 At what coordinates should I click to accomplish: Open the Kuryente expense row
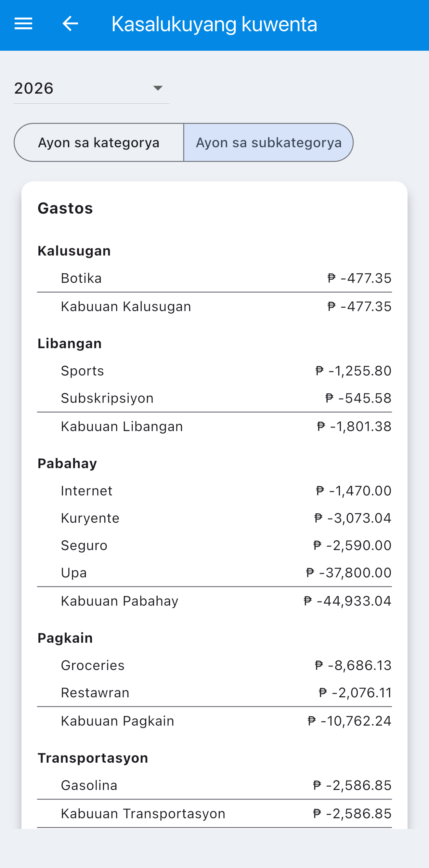[x=214, y=518]
